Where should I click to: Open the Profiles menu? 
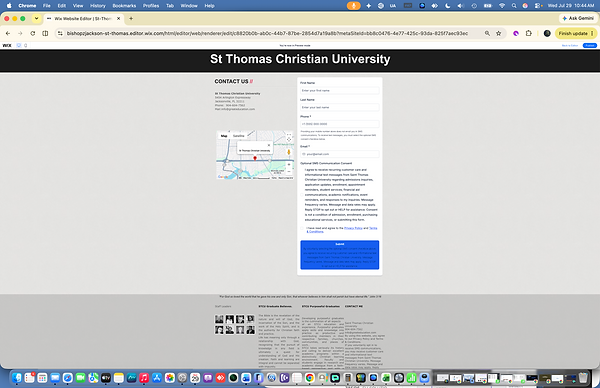click(151, 6)
